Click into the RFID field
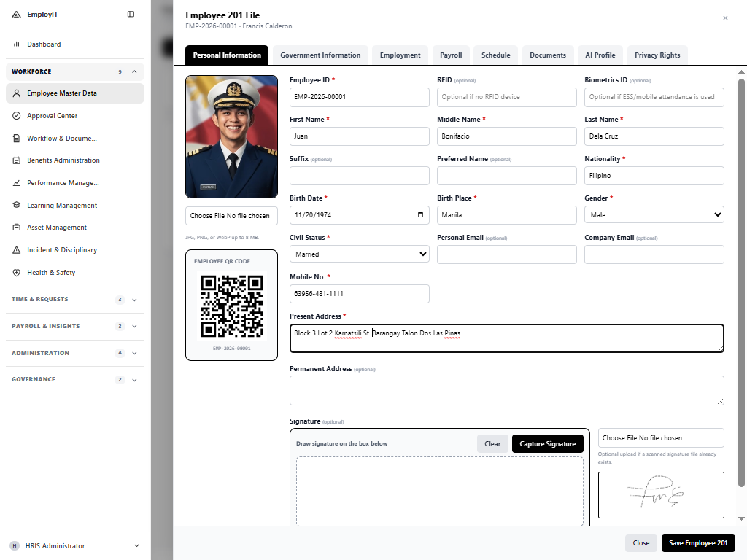Image resolution: width=747 pixels, height=560 pixels. (x=507, y=97)
